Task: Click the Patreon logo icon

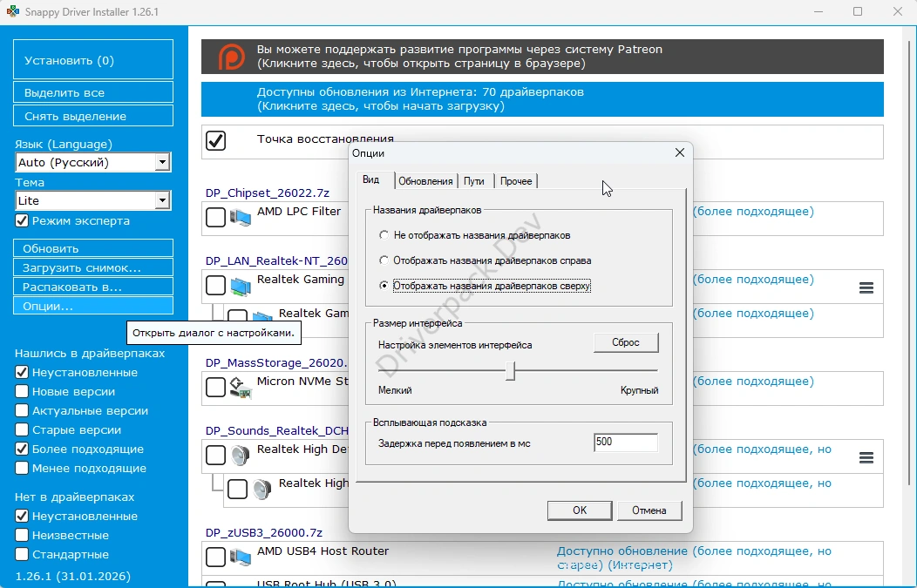Action: pyautogui.click(x=232, y=57)
